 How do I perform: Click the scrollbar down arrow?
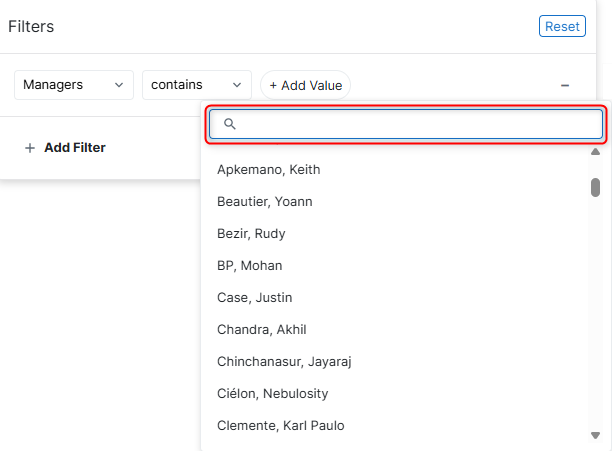pos(595,435)
